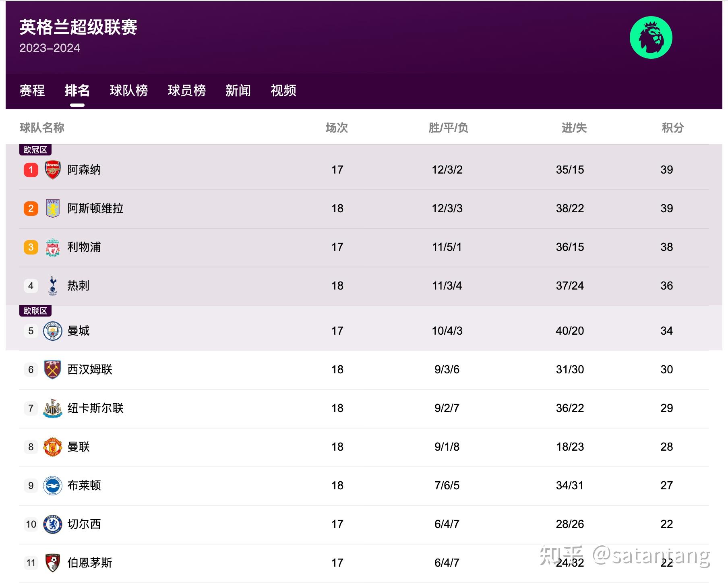Click the Manchester City club badge

click(x=52, y=331)
